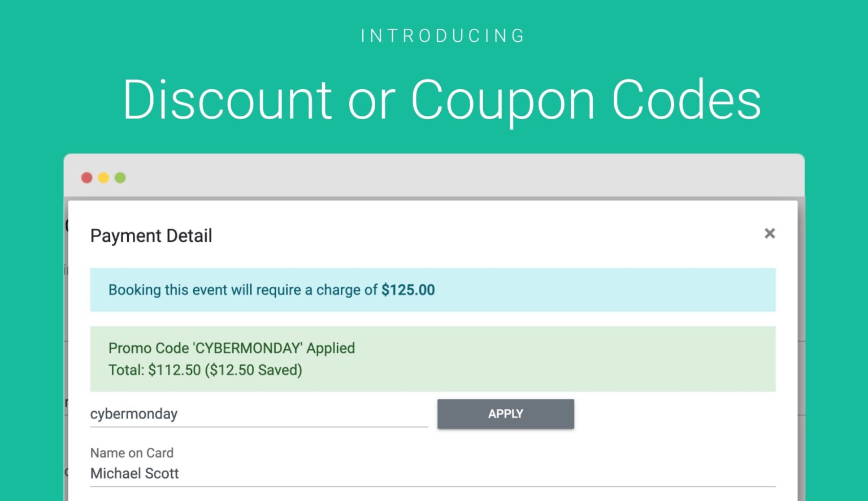
Task: Click the underline beneath the promo code field
Action: [x=259, y=427]
